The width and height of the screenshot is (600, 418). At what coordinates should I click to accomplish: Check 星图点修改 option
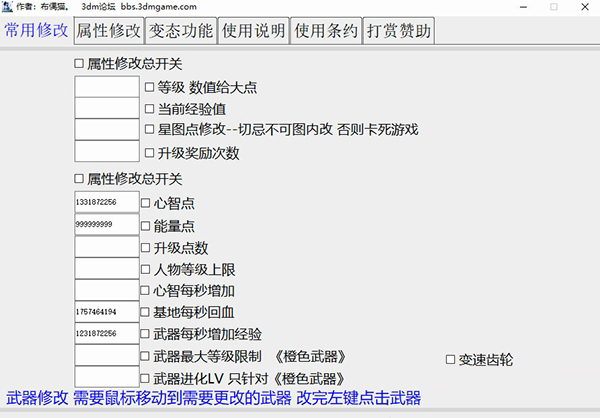[150, 129]
